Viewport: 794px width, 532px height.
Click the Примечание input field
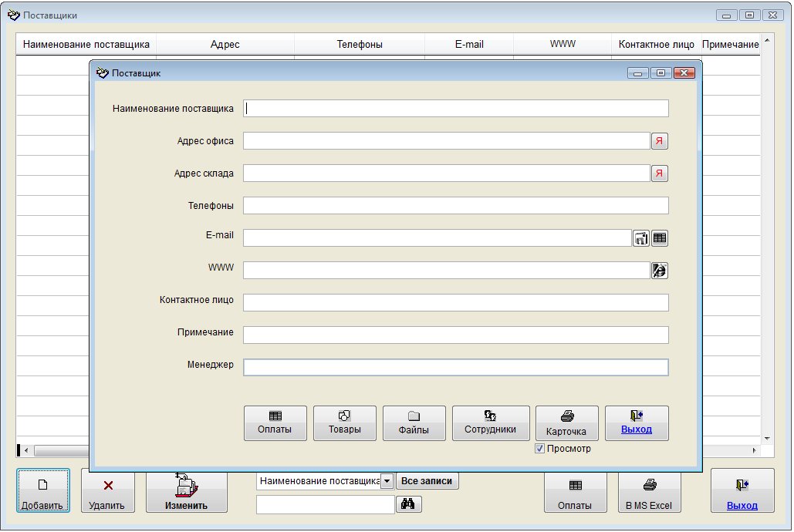pos(456,335)
